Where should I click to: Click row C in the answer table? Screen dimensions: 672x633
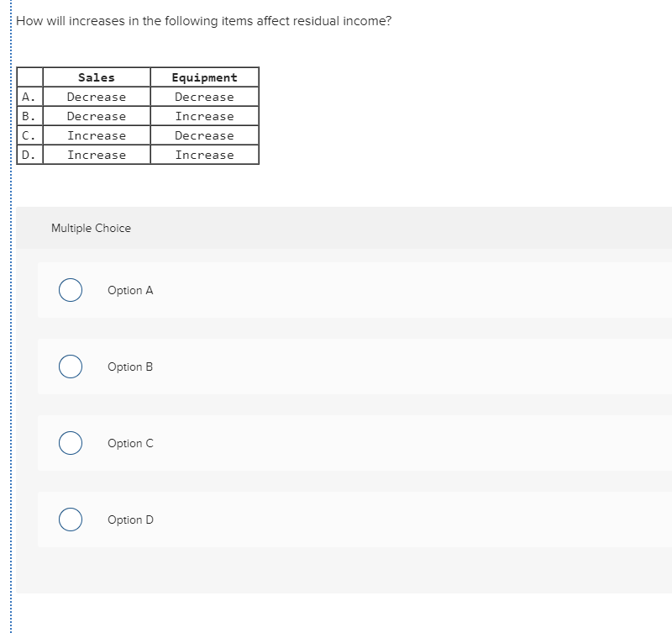[28, 135]
